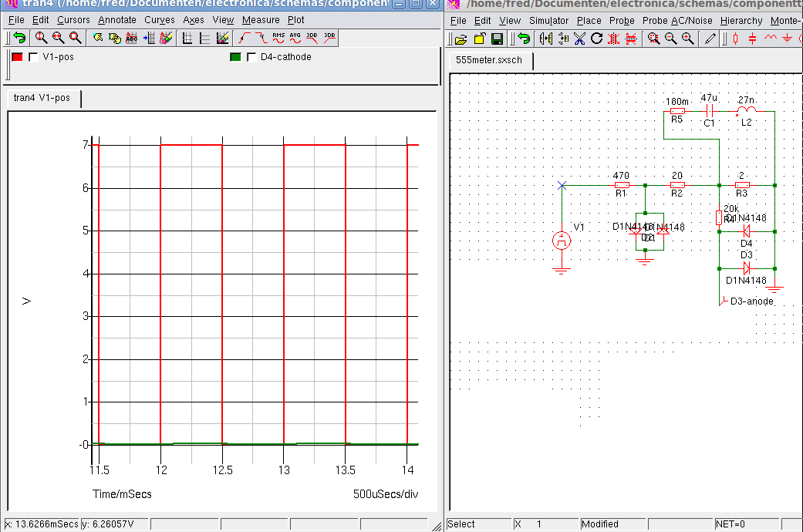
Task: Click the 'D3-anode' probe label
Action: [752, 301]
